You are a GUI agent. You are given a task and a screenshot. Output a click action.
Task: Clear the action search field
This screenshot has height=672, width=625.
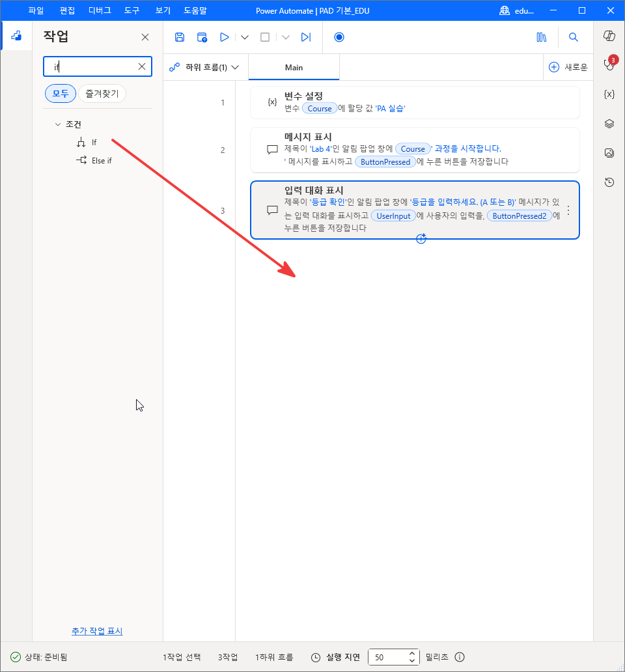pyautogui.click(x=142, y=66)
